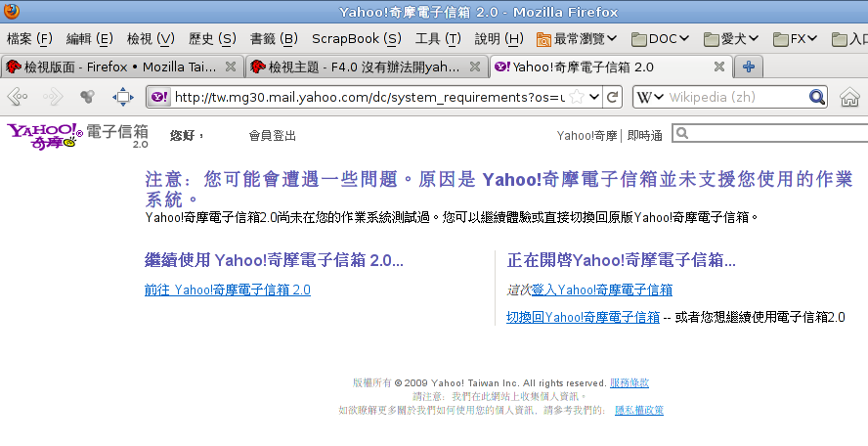Open the home page icon

coord(849,97)
